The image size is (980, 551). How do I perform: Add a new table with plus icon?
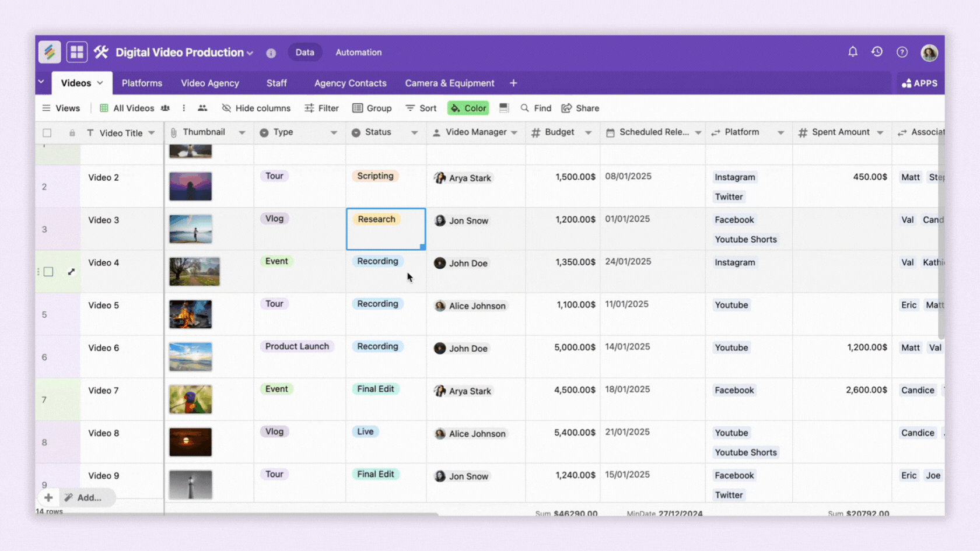pyautogui.click(x=513, y=83)
